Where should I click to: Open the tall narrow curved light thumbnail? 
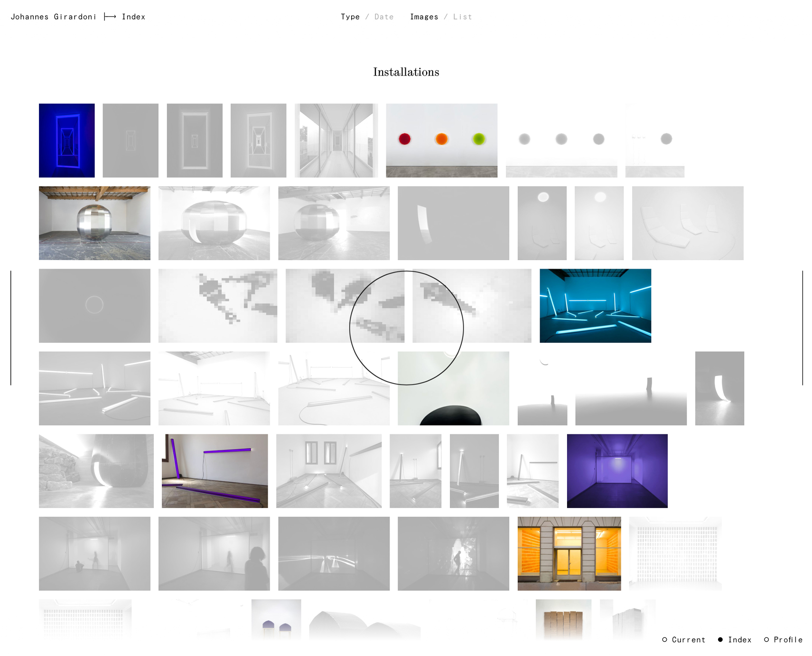point(719,388)
